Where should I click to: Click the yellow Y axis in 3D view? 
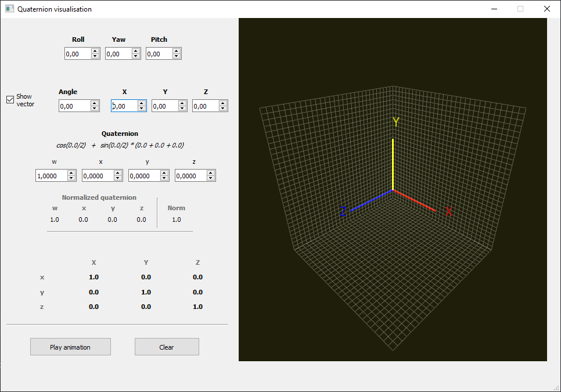pyautogui.click(x=393, y=164)
